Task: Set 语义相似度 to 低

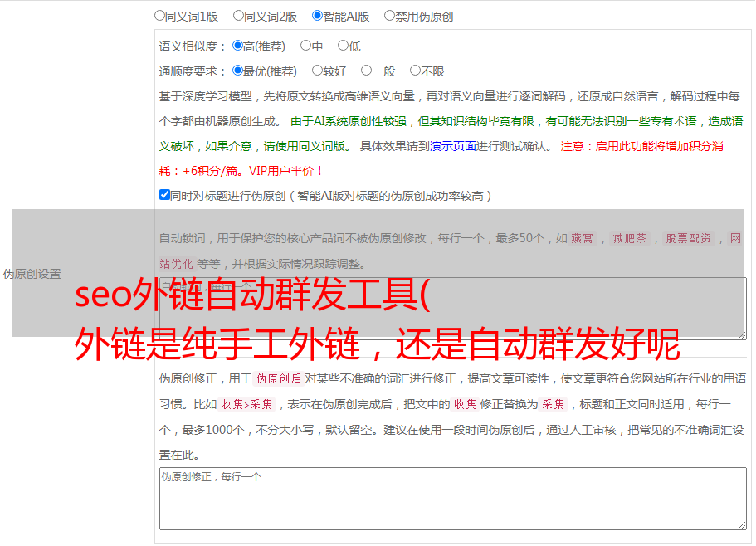Action: coord(343,46)
